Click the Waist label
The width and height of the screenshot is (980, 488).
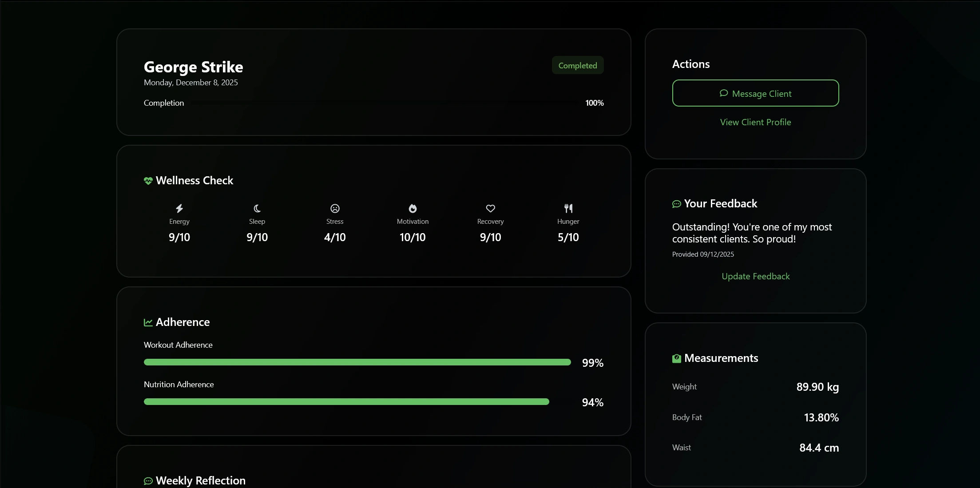(682, 448)
